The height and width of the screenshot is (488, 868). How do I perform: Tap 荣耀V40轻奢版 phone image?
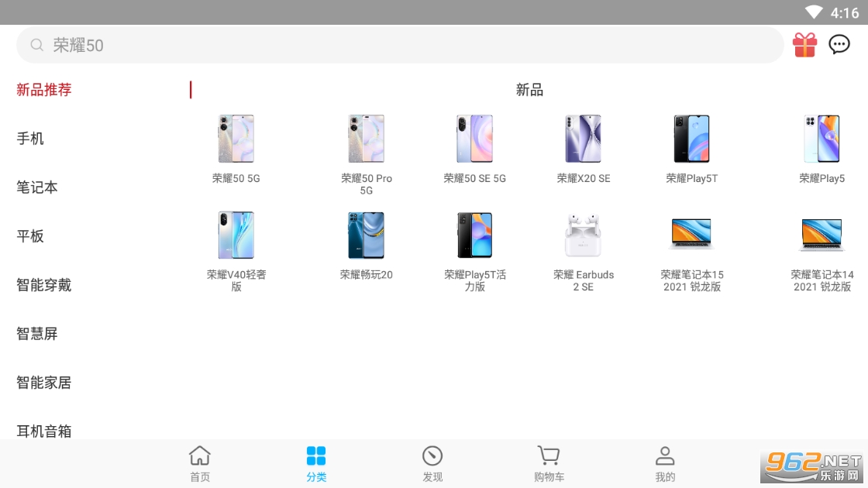point(236,235)
